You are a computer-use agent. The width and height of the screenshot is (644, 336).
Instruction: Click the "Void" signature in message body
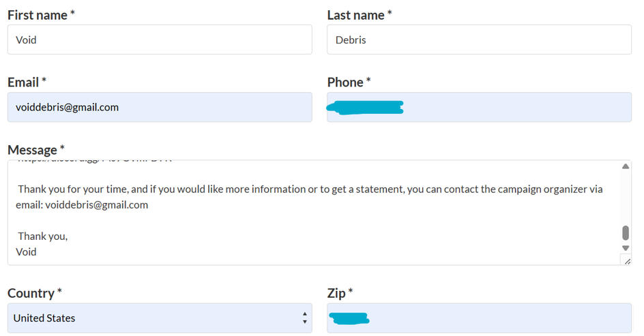click(x=27, y=251)
